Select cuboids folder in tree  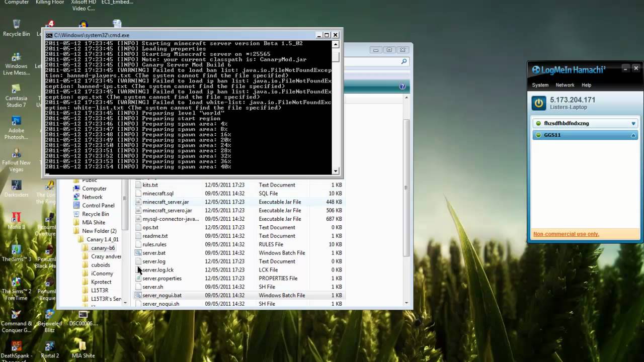100,265
